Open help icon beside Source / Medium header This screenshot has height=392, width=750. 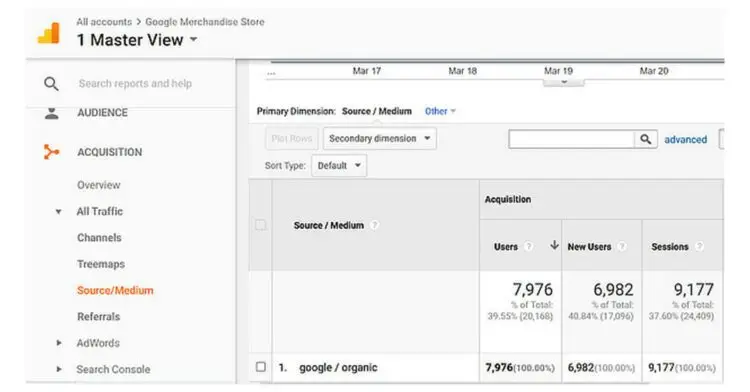coord(375,225)
